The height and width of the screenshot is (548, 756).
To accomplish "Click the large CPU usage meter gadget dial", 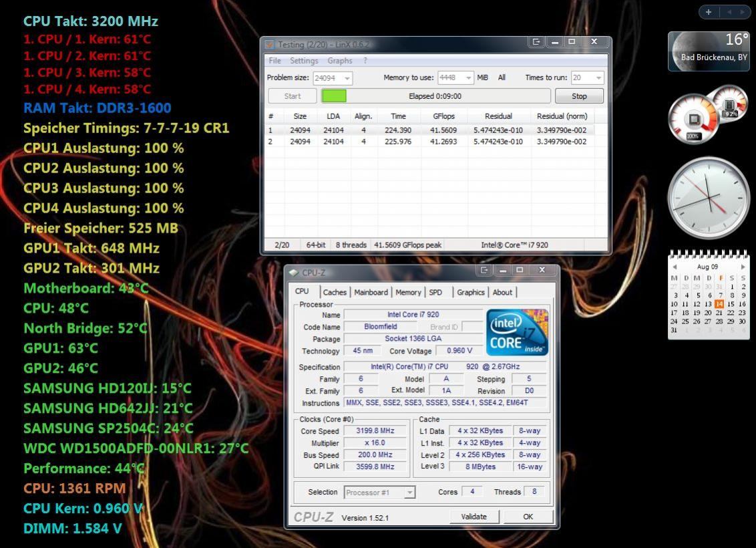I will tap(693, 119).
